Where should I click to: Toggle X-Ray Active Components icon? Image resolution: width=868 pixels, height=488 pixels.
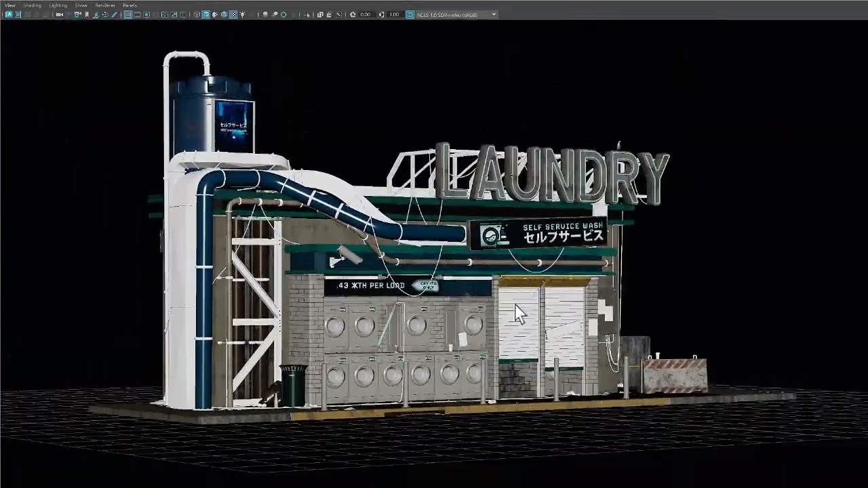click(330, 14)
